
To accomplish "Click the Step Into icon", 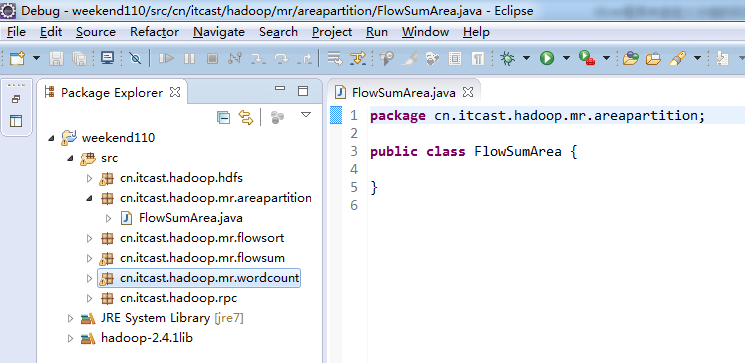I will click(258, 58).
